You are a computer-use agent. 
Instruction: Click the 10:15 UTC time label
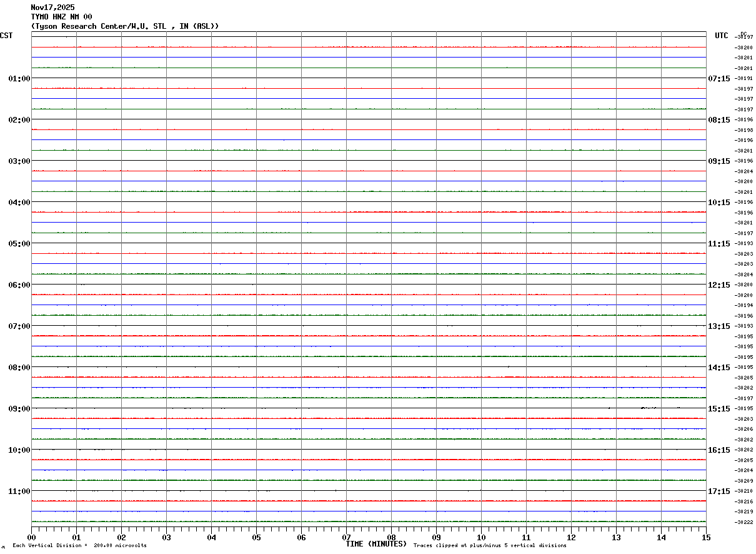pyautogui.click(x=719, y=202)
